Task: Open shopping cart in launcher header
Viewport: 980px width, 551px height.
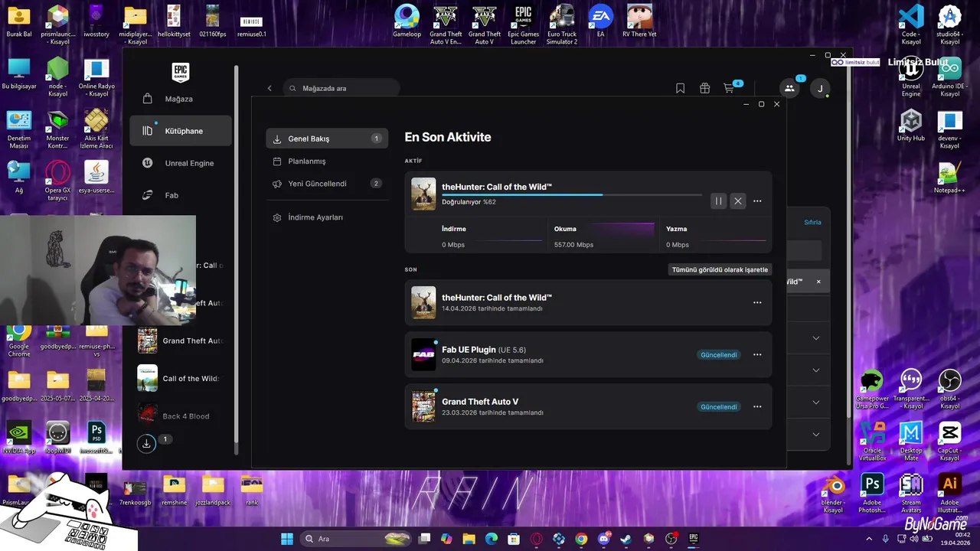Action: (730, 88)
